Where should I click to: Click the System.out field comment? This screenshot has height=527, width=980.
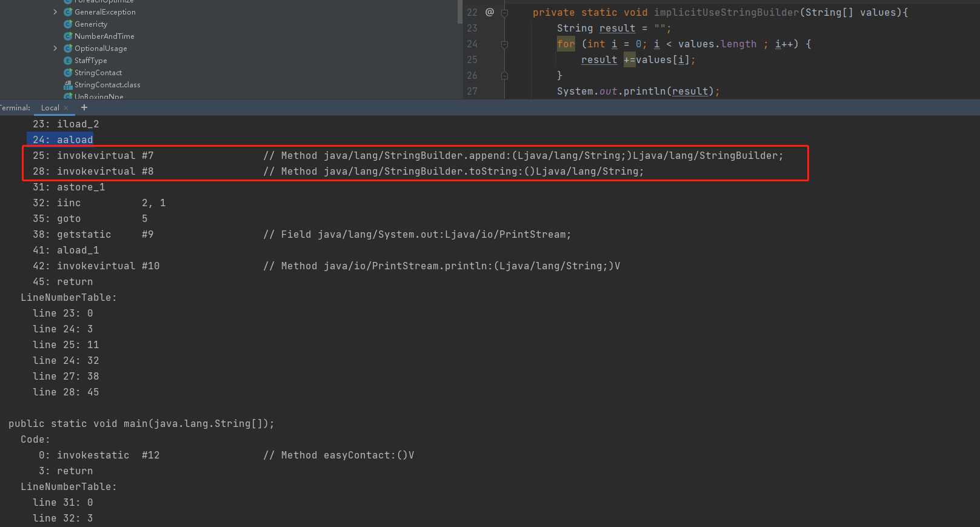417,235
